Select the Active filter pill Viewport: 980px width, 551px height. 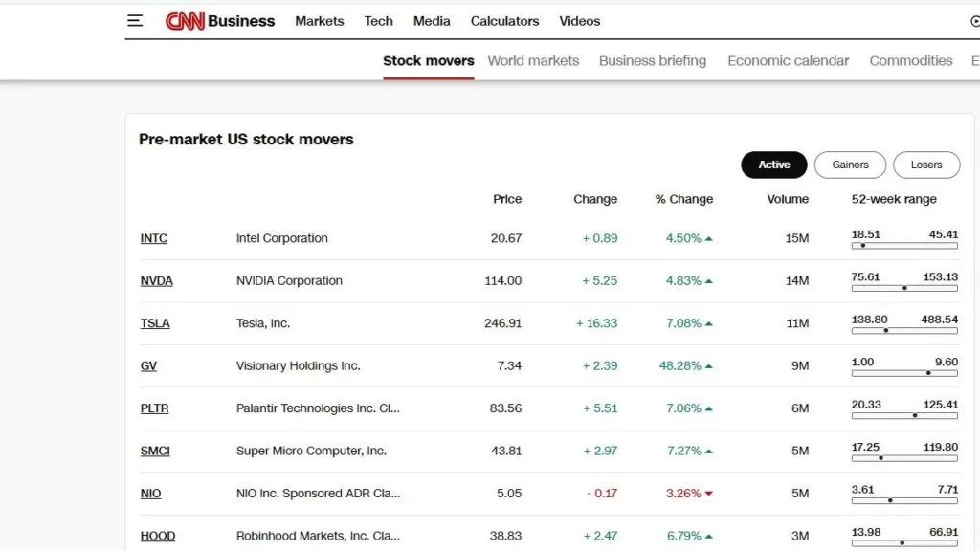[773, 165]
